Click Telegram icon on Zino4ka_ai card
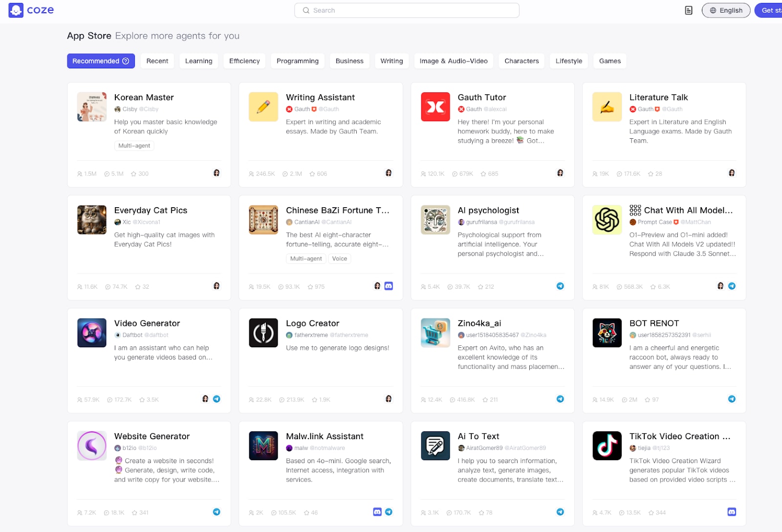The image size is (782, 532). coord(560,399)
